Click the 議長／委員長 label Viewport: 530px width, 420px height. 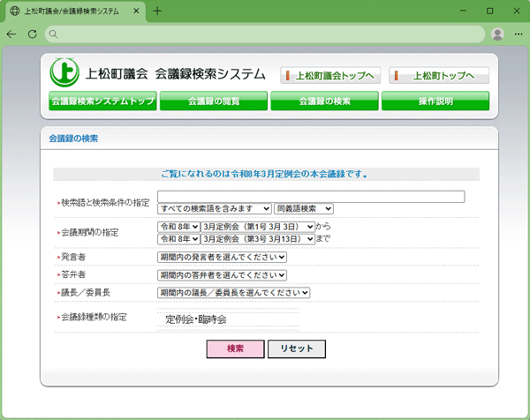(84, 292)
